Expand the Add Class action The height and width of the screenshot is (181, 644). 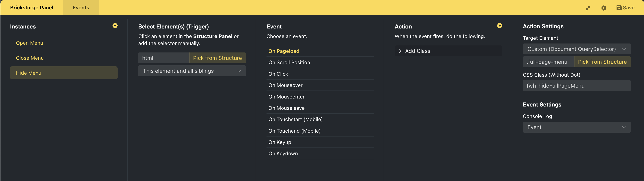coord(400,51)
